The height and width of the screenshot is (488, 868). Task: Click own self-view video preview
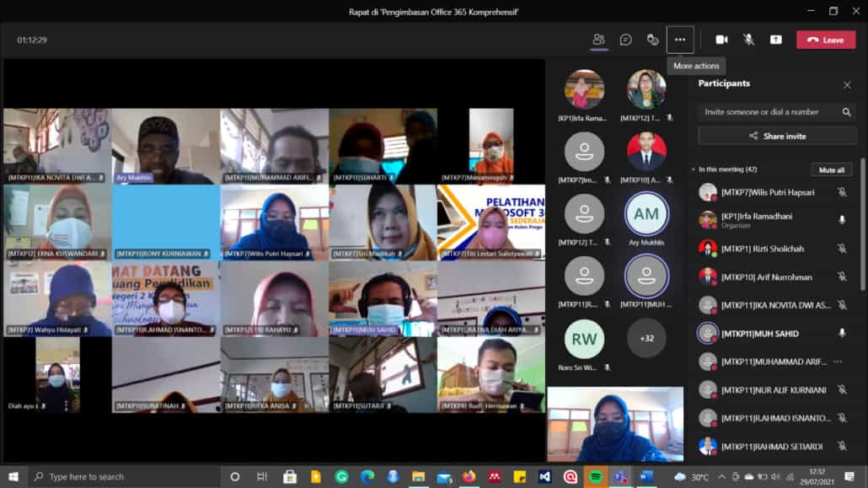[x=615, y=424]
